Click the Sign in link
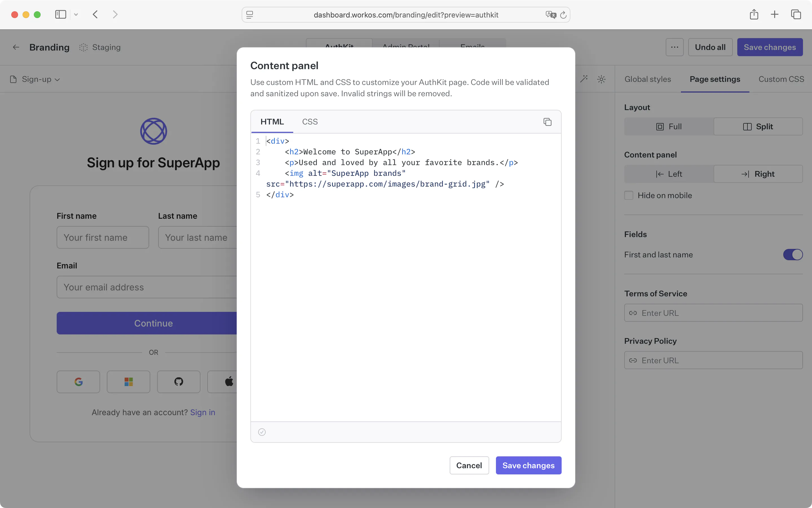This screenshot has height=508, width=812. (203, 412)
